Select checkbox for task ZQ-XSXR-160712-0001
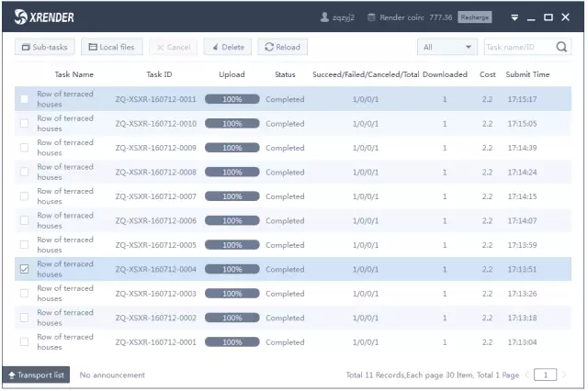Viewport: 588px width, 391px height. point(24,342)
